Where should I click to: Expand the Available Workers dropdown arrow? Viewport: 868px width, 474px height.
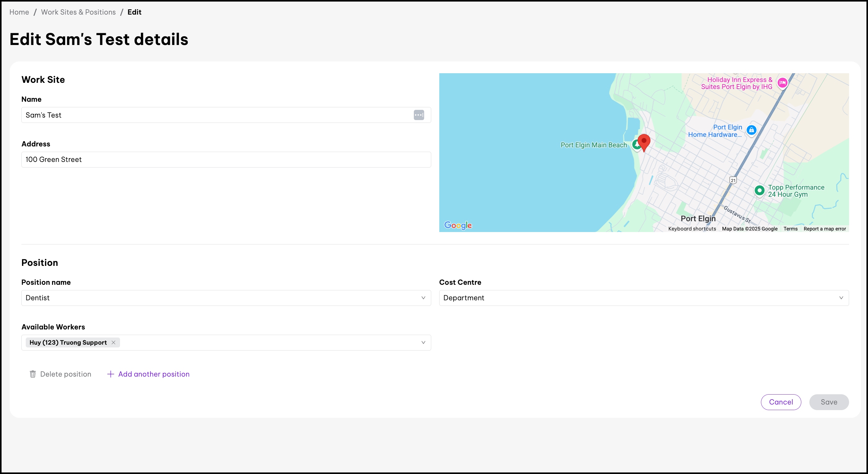423,342
